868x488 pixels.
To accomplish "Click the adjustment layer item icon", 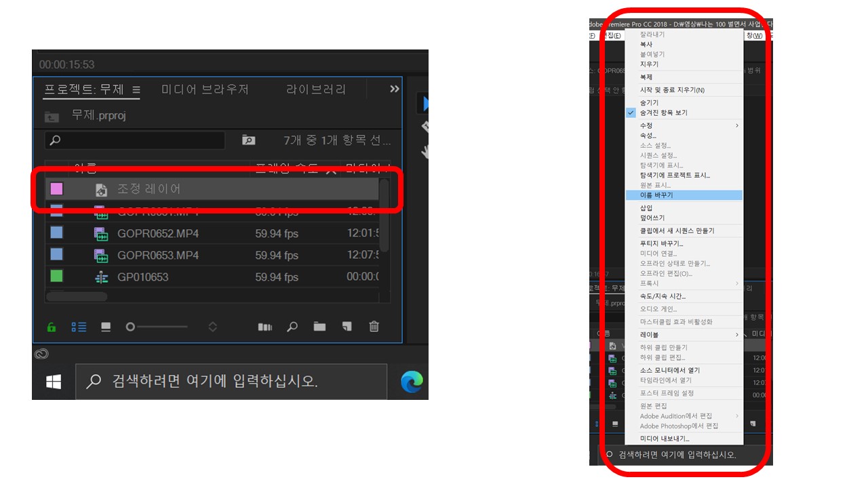I will [102, 189].
